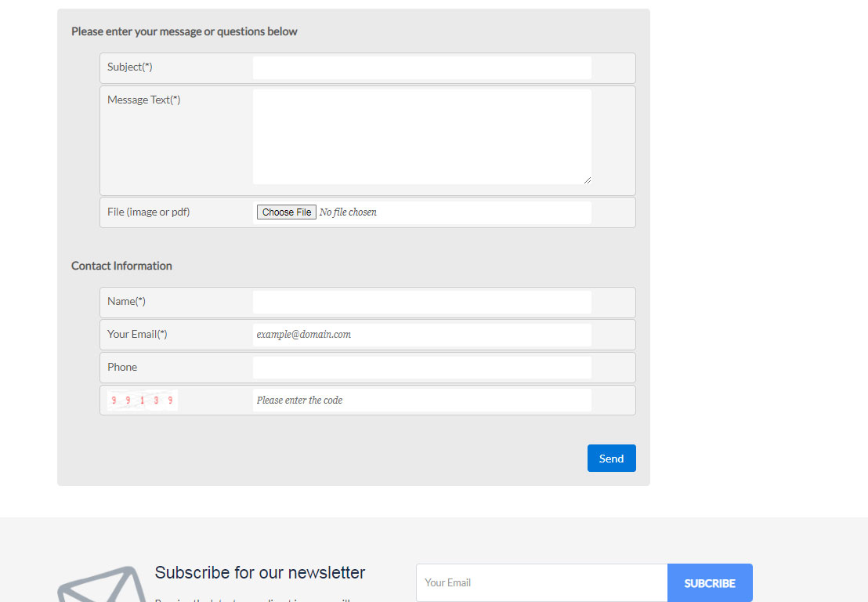Click the newsletter 'Your Email' field

coord(541,582)
